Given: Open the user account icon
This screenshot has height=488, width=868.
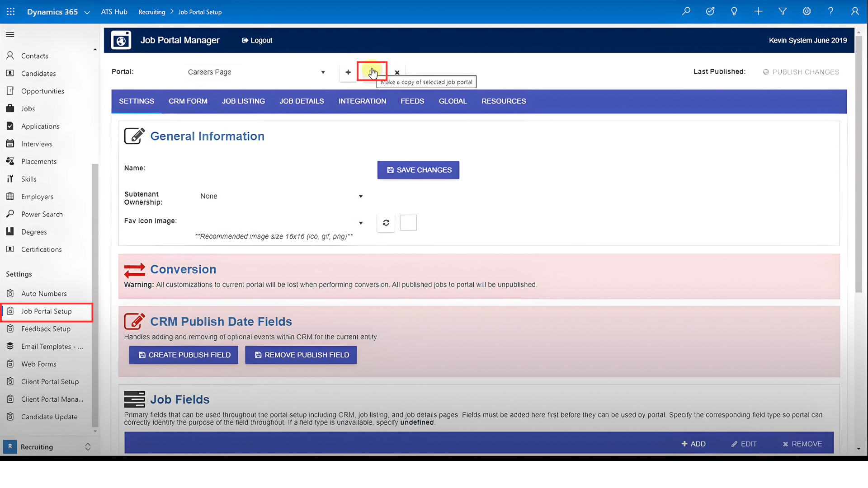Looking at the screenshot, I should point(855,12).
